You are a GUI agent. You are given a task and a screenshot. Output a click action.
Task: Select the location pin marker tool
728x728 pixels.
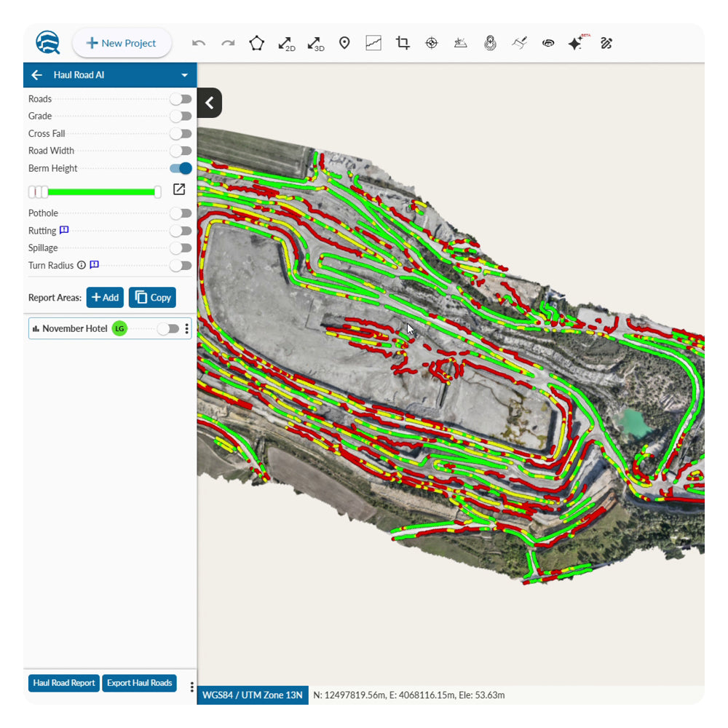click(344, 43)
